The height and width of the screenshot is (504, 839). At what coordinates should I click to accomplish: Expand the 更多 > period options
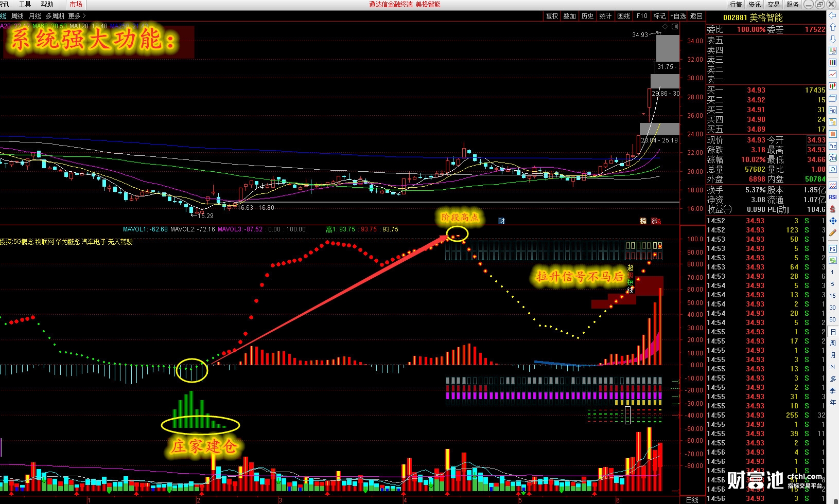point(77,16)
